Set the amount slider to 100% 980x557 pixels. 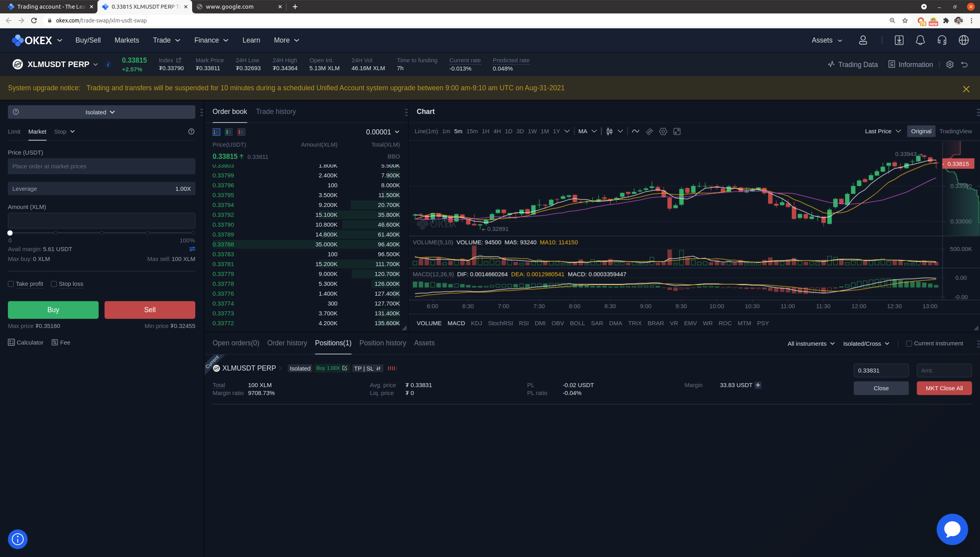(x=193, y=233)
